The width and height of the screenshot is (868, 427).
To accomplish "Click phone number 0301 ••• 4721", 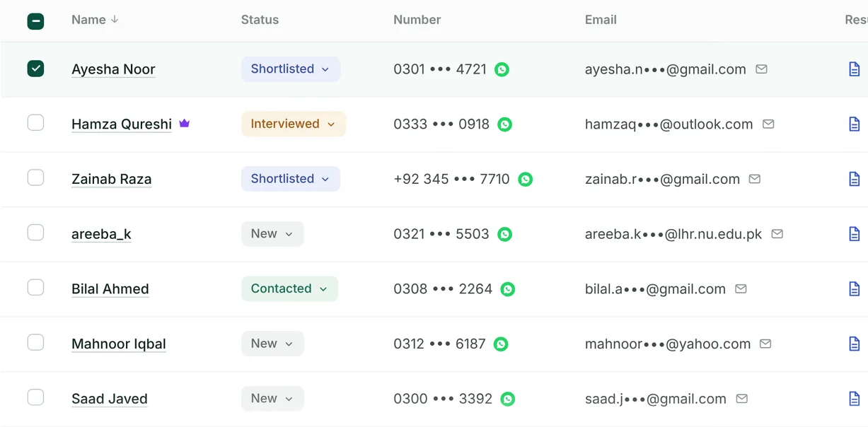I will tap(440, 69).
